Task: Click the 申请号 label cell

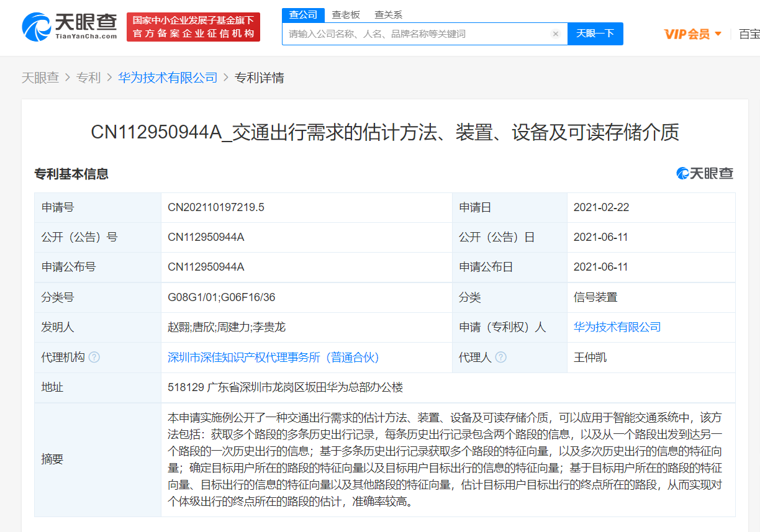Action: [97, 207]
